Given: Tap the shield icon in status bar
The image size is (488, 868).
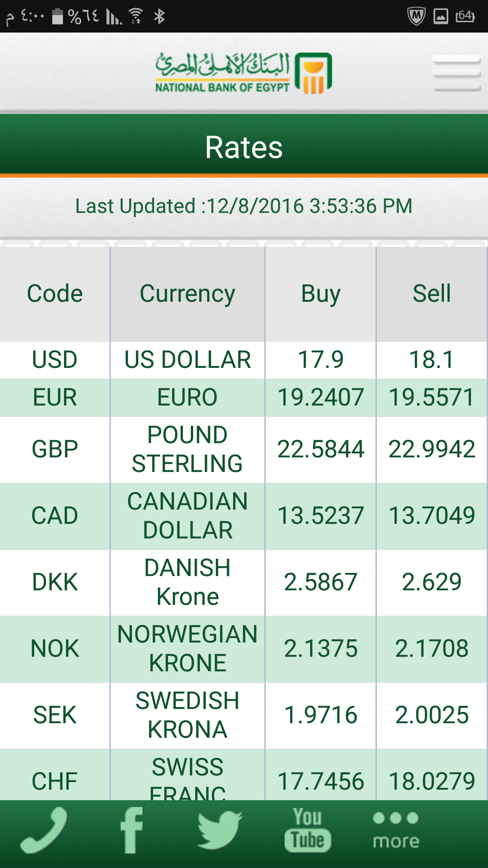Looking at the screenshot, I should click(416, 16).
